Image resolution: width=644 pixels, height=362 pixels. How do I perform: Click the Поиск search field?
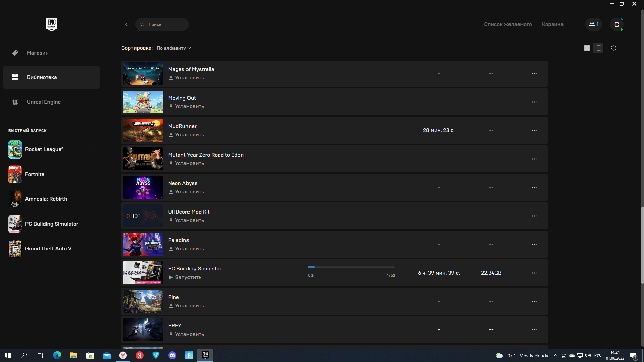click(x=162, y=24)
